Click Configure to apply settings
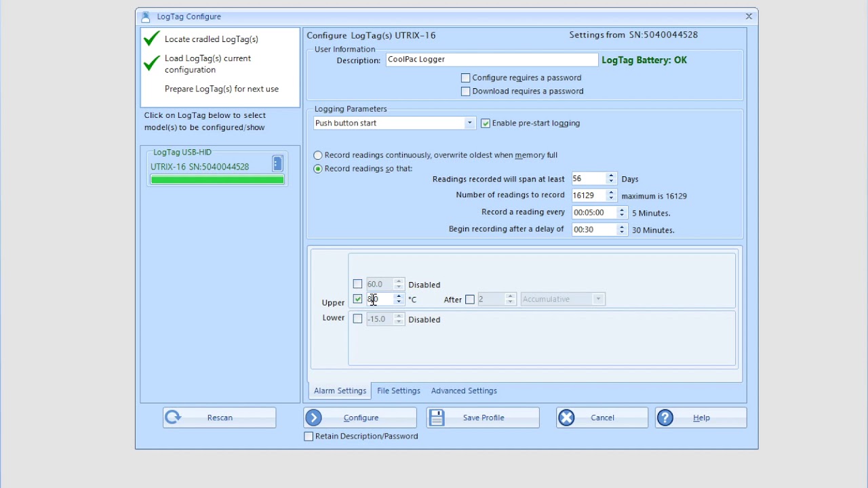 click(x=360, y=418)
